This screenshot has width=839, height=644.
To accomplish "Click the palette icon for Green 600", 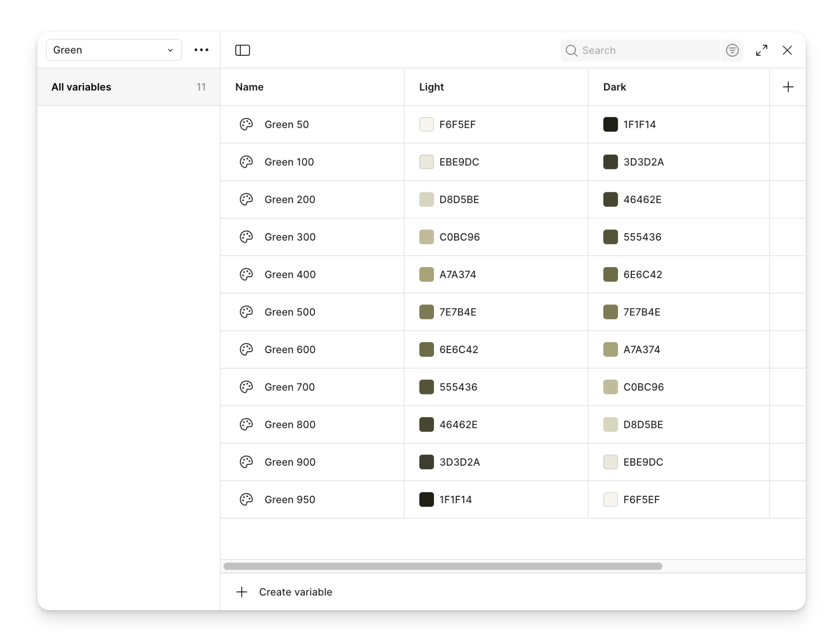I will pos(246,349).
